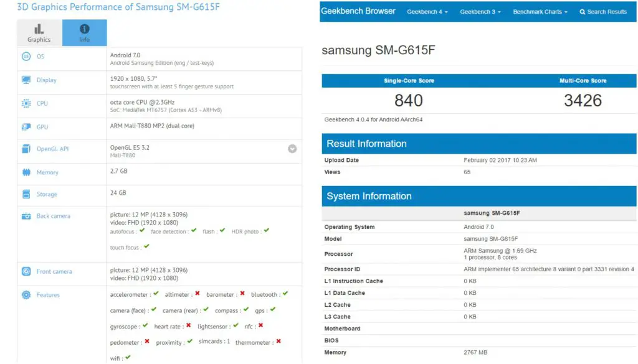Click the barometer cross mark
Image resolution: width=638 pixels, height=364 pixels.
point(242,293)
